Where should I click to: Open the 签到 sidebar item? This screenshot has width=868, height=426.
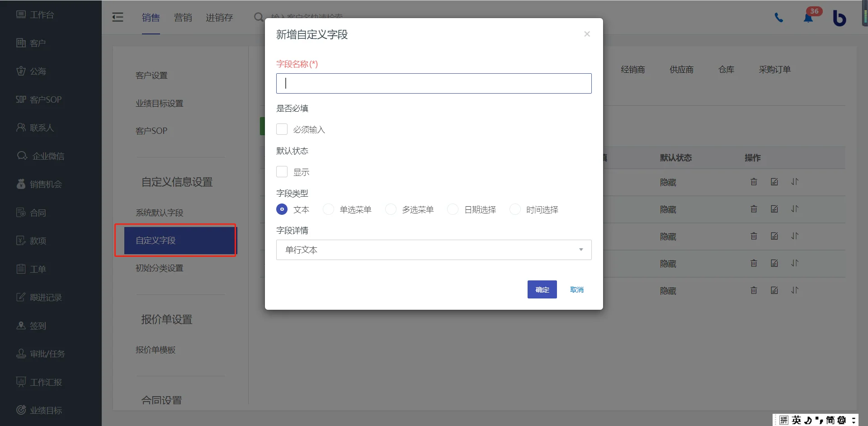click(x=31, y=326)
